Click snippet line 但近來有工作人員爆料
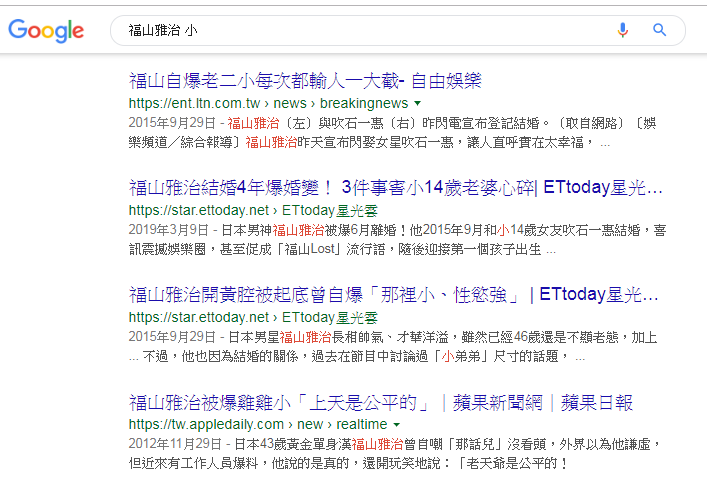Viewport: 707px width, 484px height. pos(348,464)
